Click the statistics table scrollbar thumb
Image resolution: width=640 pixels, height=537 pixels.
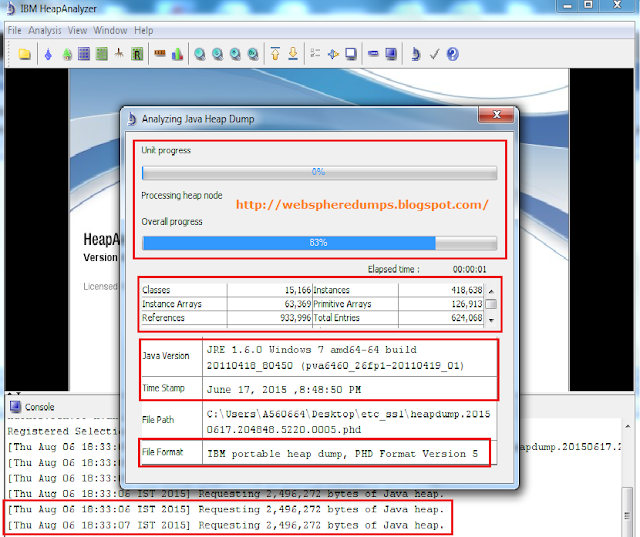(x=491, y=304)
